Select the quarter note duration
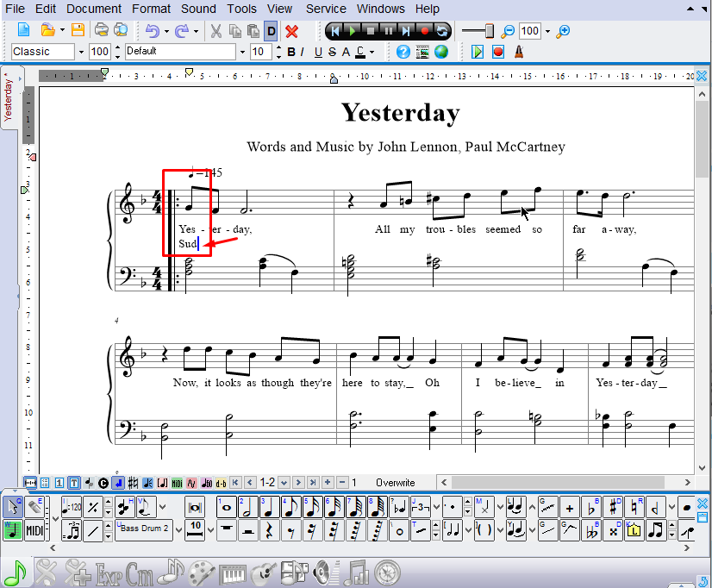The image size is (712, 588). coord(269,507)
